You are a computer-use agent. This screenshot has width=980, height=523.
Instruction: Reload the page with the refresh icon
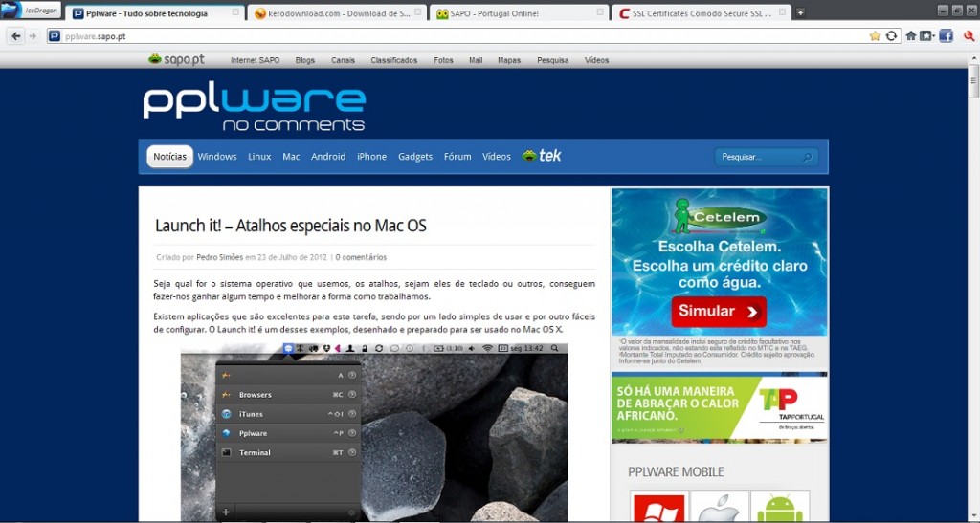[x=891, y=36]
